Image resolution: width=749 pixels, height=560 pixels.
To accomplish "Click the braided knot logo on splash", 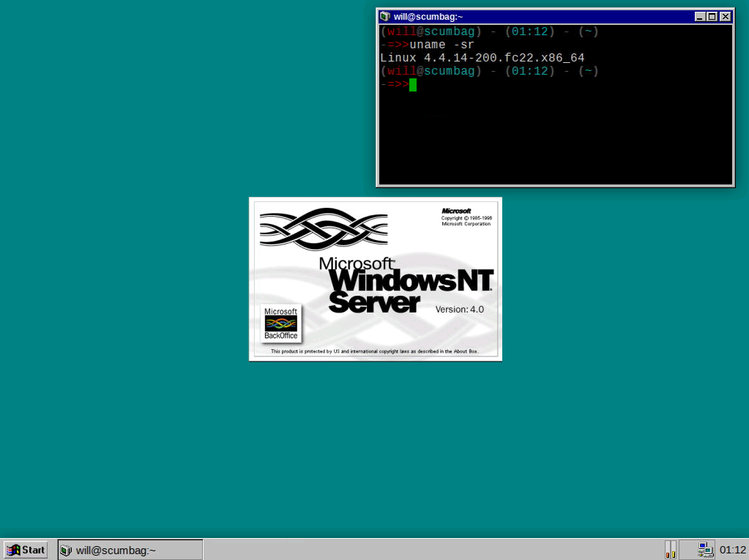I will pos(323,228).
